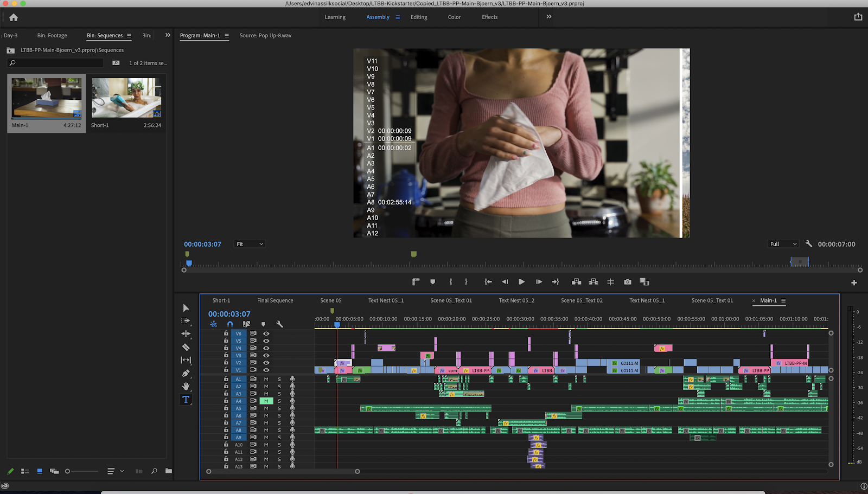
Task: Open the Learning workspace
Action: [335, 17]
